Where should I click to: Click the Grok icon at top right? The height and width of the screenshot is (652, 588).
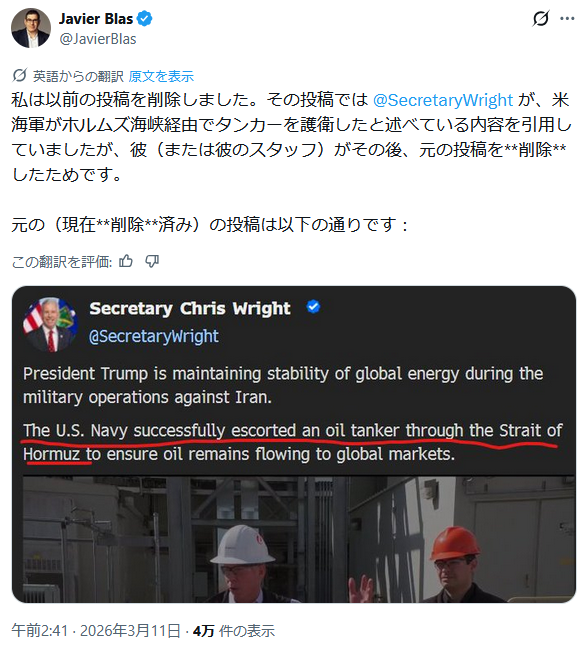coord(541,18)
